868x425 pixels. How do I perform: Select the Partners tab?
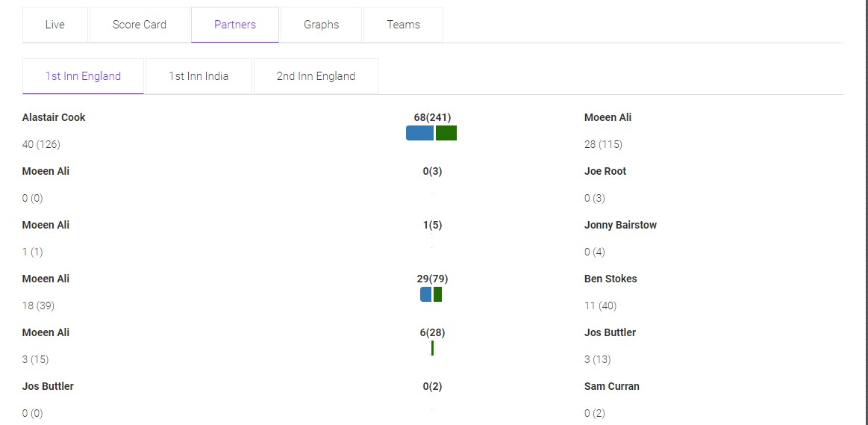click(235, 25)
